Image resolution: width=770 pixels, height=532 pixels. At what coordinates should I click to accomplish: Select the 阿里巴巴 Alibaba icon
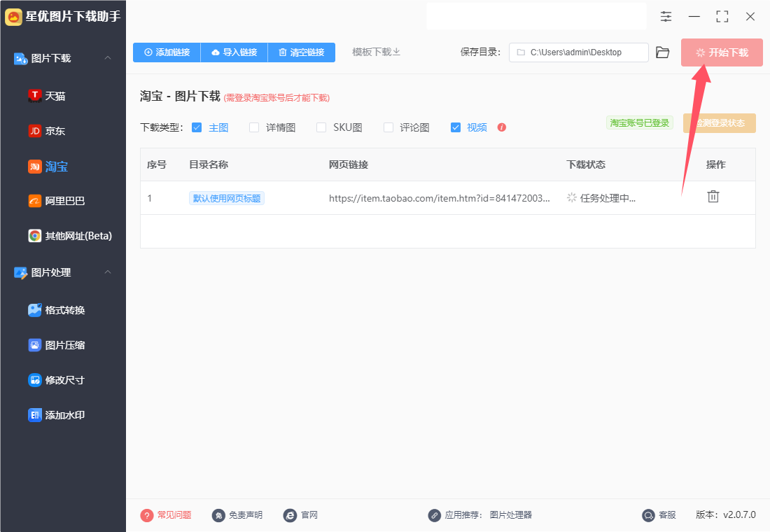click(35, 201)
